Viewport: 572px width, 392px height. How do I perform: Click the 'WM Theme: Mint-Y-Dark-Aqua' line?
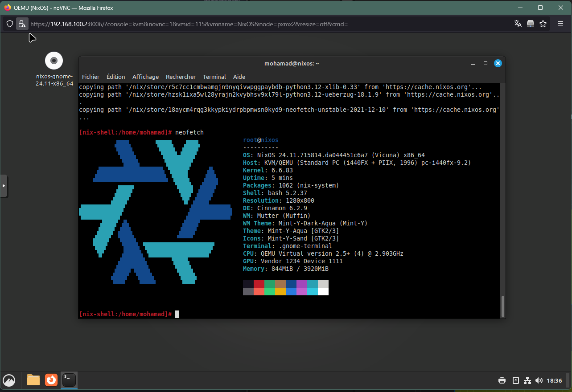(305, 223)
